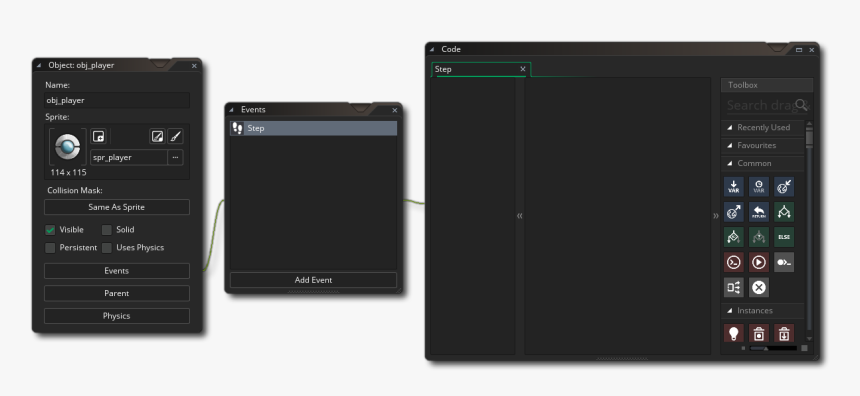The height and width of the screenshot is (396, 860).
Task: Collapse the Code window triangle
Action: coord(432,49)
